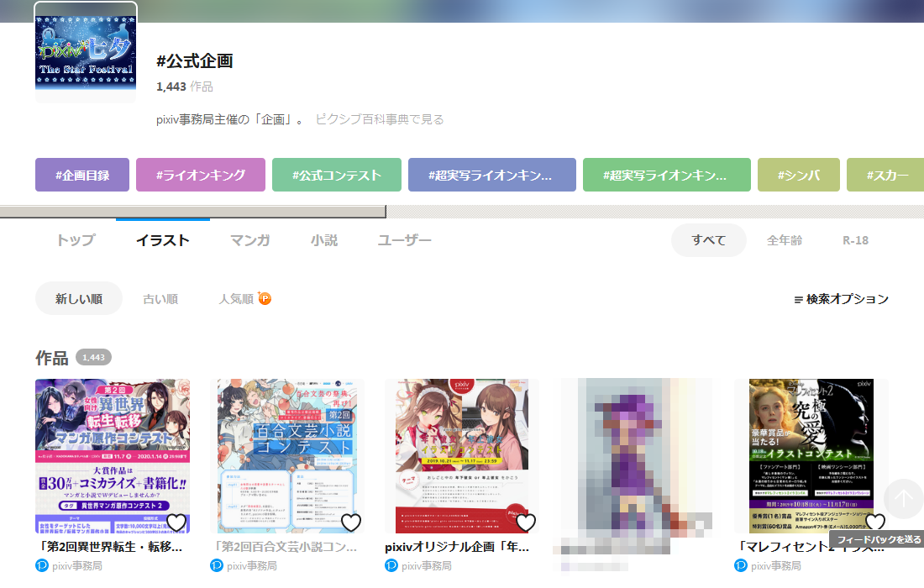This screenshot has height=588, width=924.
Task: Switch to the マンガ tab
Action: tap(249, 240)
